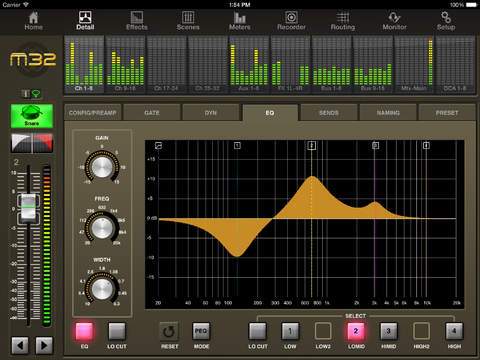Tap the red channel color block

tap(43, 143)
